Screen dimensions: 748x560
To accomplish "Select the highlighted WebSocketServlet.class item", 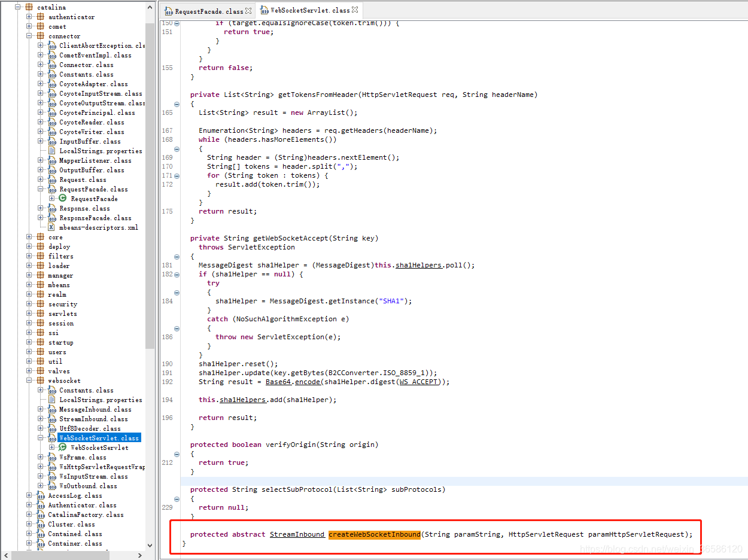I will (99, 438).
